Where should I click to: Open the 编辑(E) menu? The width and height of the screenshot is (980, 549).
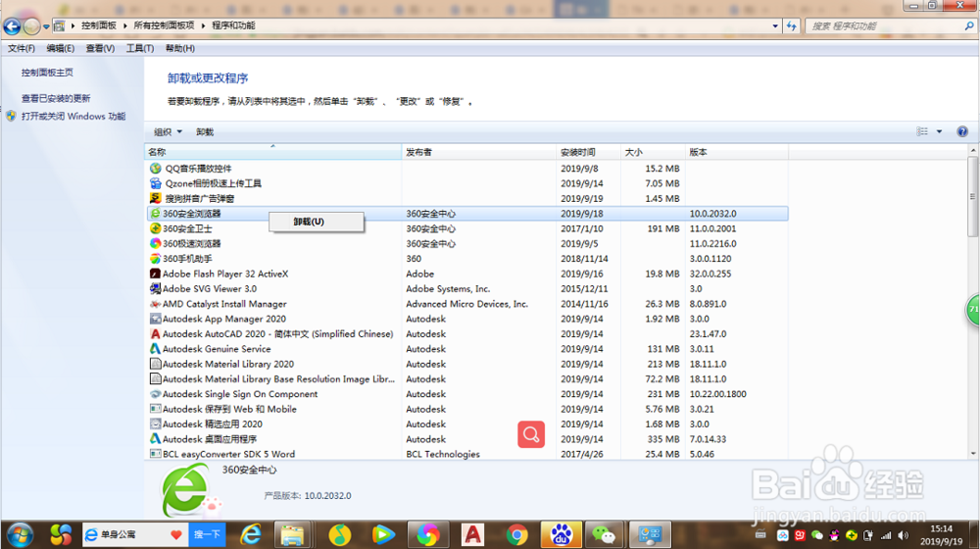click(x=60, y=48)
